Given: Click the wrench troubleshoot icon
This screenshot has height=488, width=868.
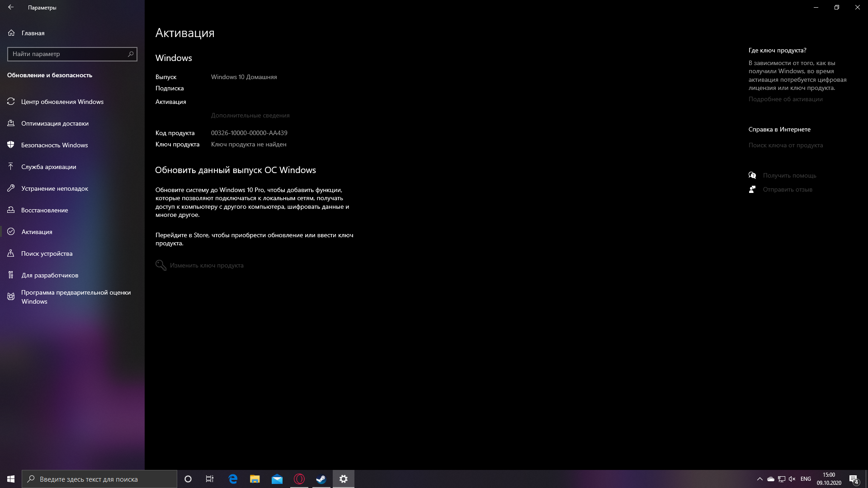Looking at the screenshot, I should [x=11, y=188].
